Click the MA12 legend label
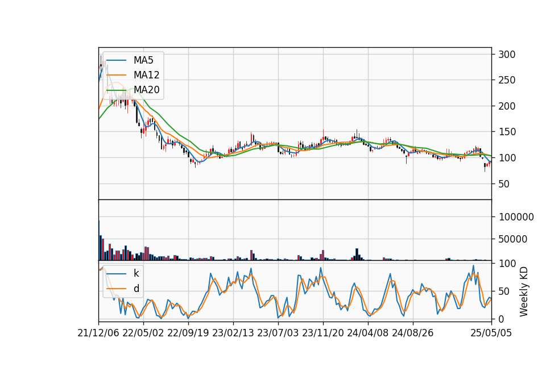Viewport: 546px width, 392px height. click(146, 75)
